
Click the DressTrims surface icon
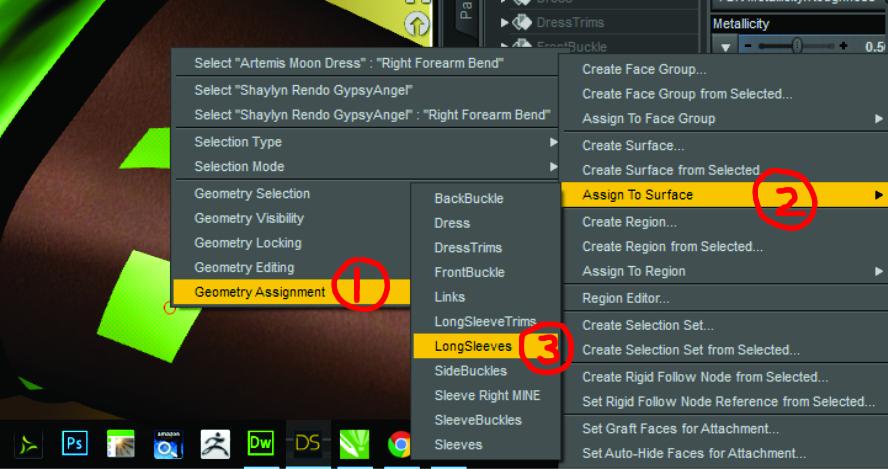click(521, 23)
